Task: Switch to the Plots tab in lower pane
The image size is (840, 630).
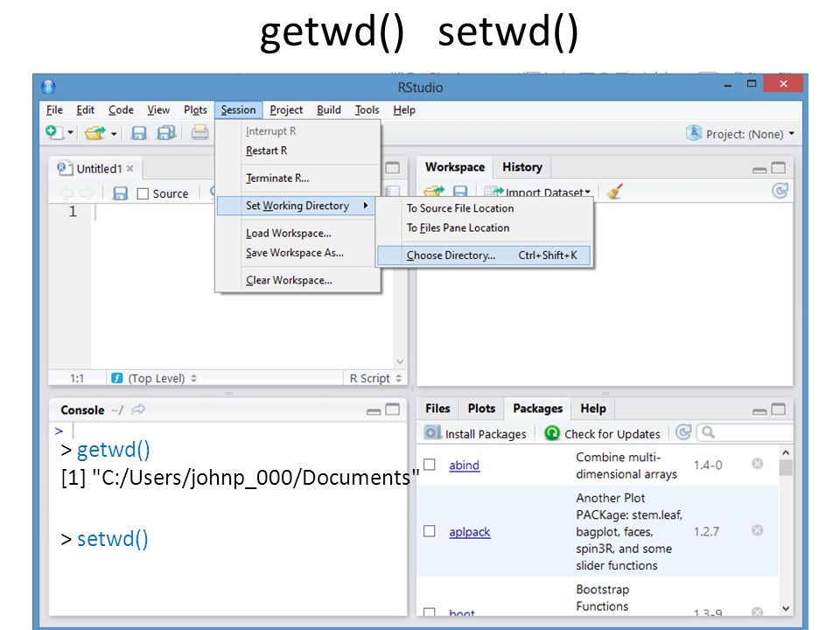Action: point(481,409)
